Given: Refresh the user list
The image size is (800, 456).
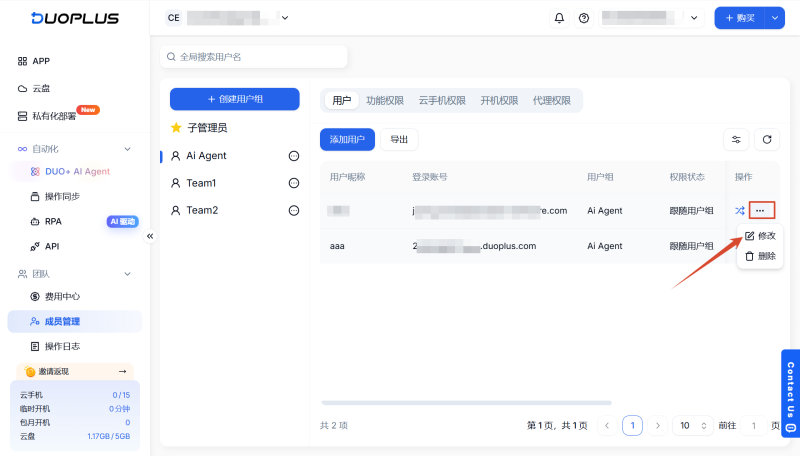Looking at the screenshot, I should pyautogui.click(x=766, y=139).
